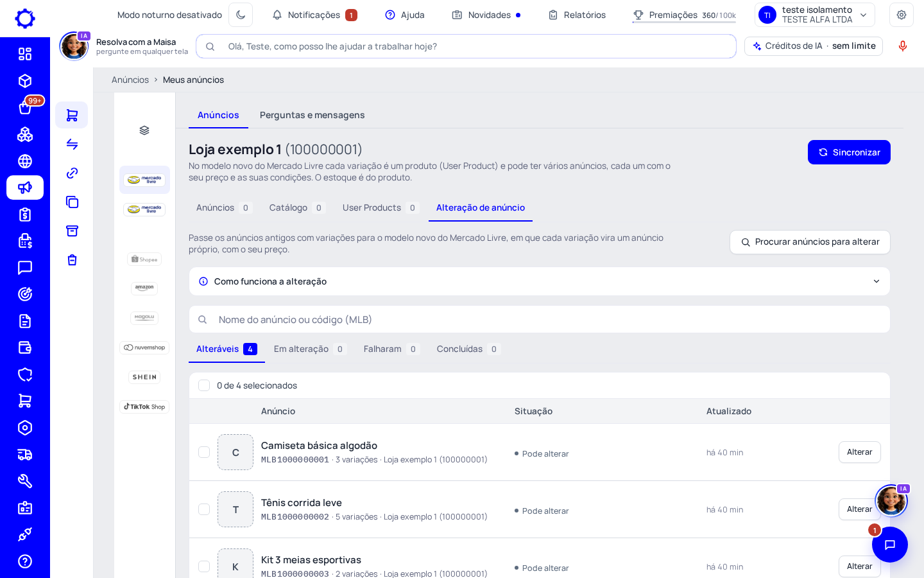Check Tênis corrida leve checkbox
Image resolution: width=924 pixels, height=578 pixels.
pyautogui.click(x=204, y=509)
